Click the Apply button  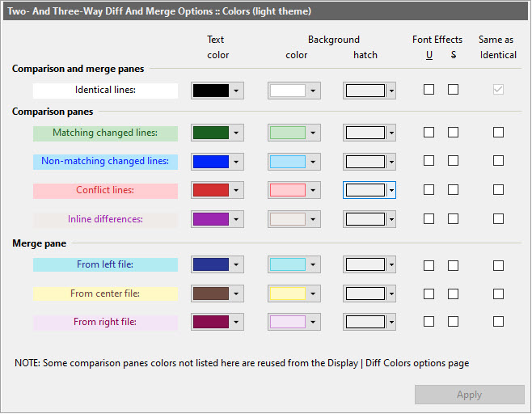pos(469,395)
